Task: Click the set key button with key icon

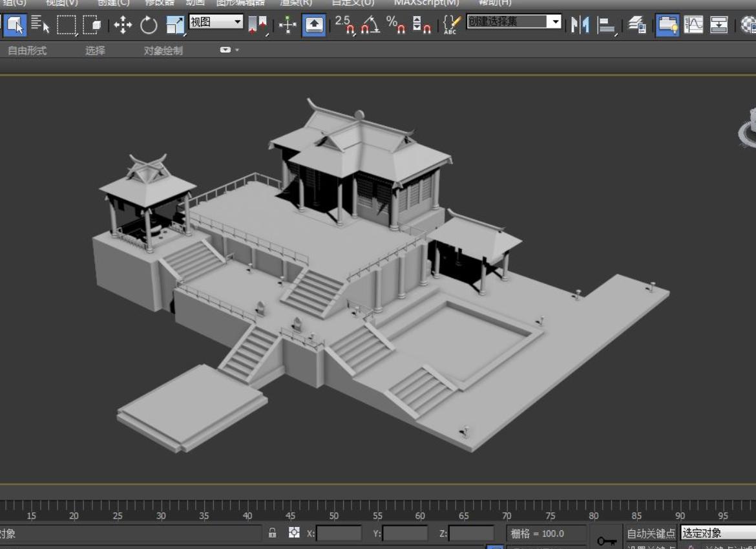Action: pos(606,540)
